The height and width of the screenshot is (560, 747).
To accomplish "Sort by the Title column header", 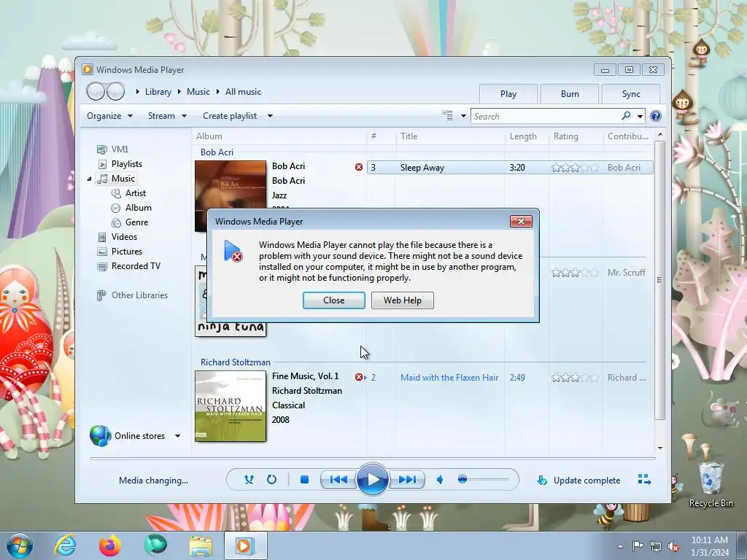I will tap(409, 136).
